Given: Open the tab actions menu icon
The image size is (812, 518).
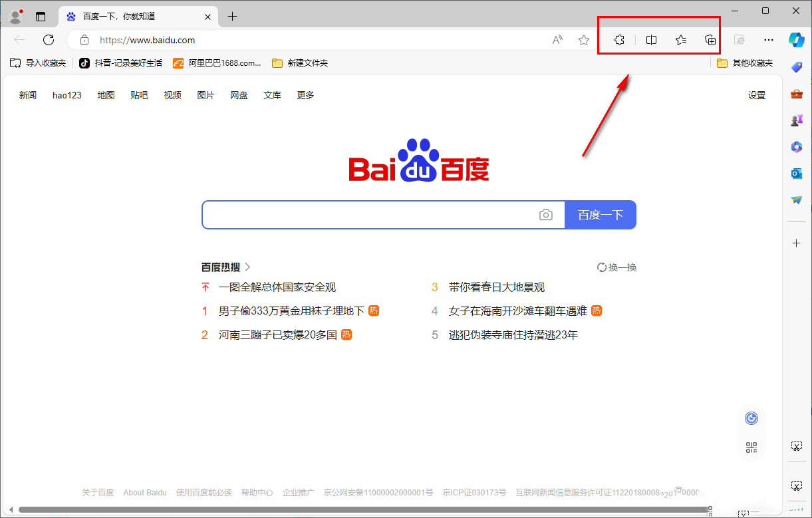Looking at the screenshot, I should pos(41,17).
